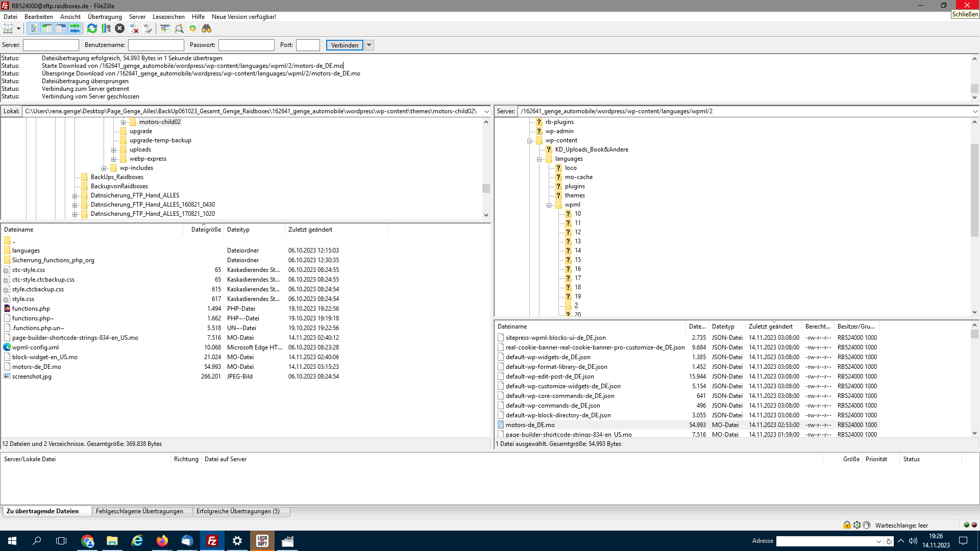
Task: Toggle the local directory tree display
Action: [x=47, y=29]
